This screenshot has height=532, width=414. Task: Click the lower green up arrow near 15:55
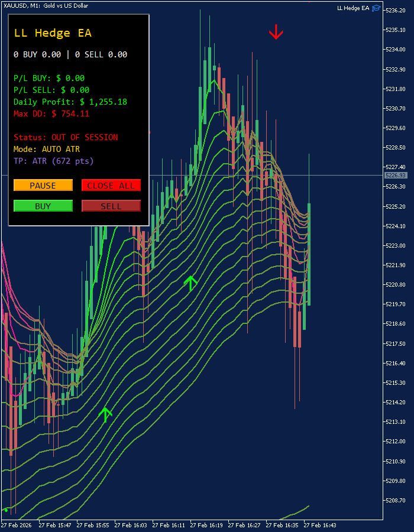(105, 416)
